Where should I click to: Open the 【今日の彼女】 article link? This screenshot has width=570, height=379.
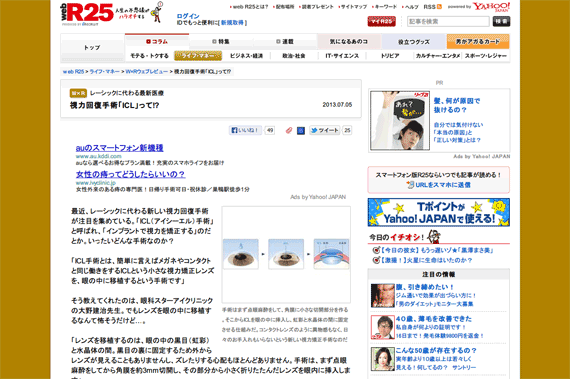(x=437, y=250)
